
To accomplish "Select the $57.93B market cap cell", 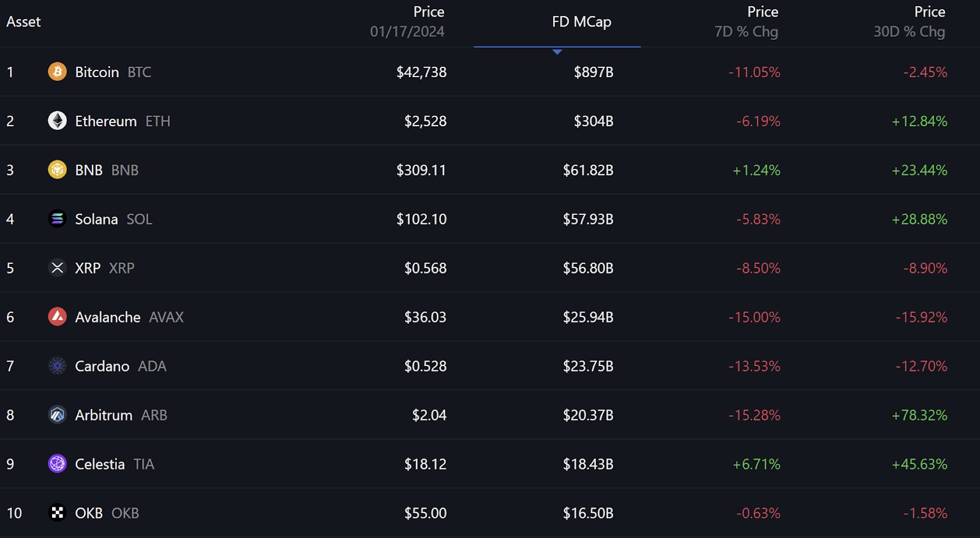I will click(x=588, y=219).
